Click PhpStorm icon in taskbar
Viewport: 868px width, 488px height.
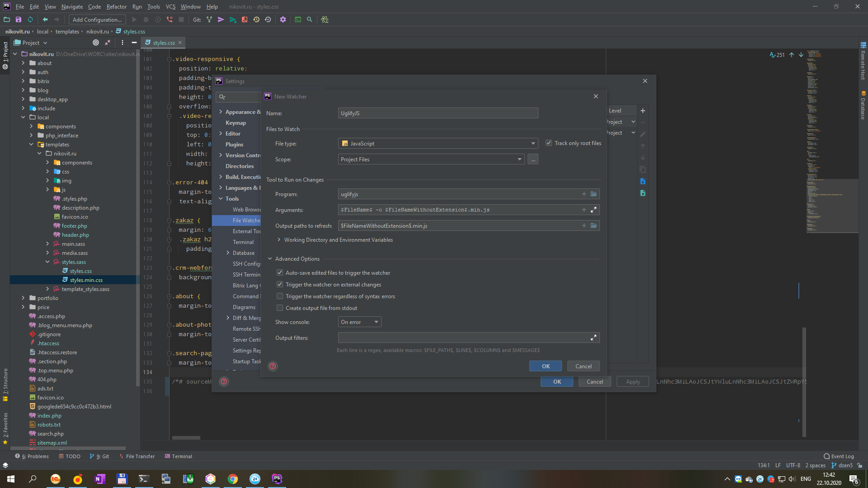(277, 479)
